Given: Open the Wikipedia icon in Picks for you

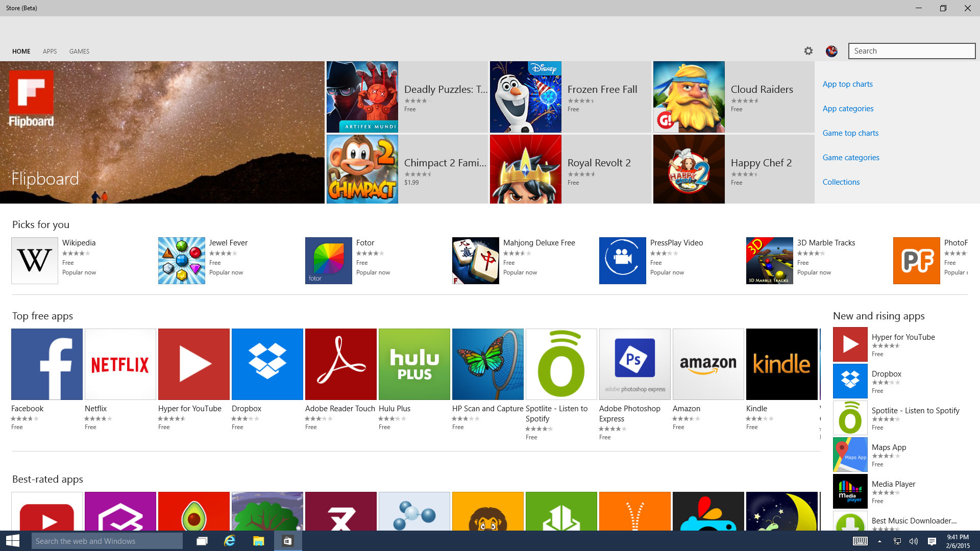Looking at the screenshot, I should coord(35,261).
